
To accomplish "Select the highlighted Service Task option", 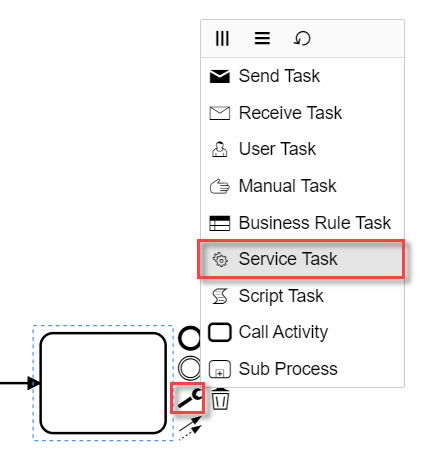I will [x=301, y=259].
